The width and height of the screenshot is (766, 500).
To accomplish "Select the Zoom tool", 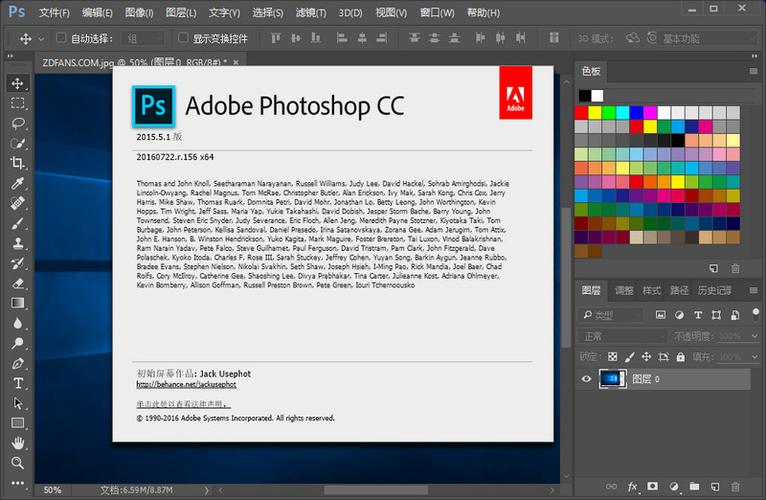I will (x=18, y=463).
